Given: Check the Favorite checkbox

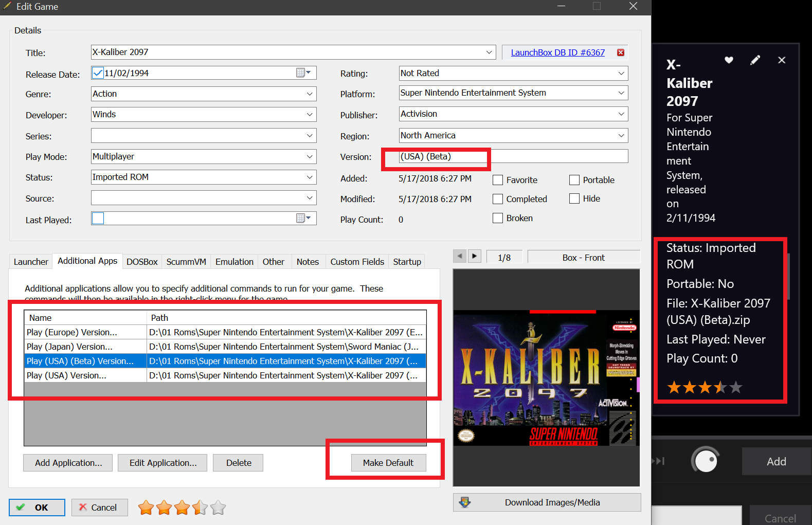Looking at the screenshot, I should (x=498, y=180).
